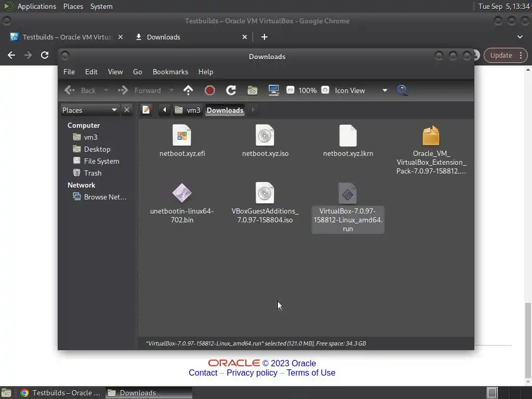Open the Contact link on the Oracle page

tap(203, 373)
